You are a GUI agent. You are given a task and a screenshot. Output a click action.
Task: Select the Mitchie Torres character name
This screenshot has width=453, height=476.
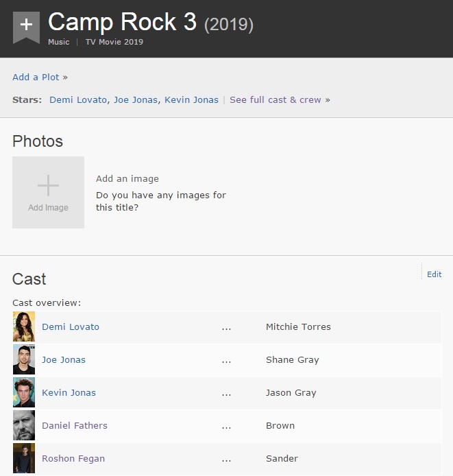298,326
